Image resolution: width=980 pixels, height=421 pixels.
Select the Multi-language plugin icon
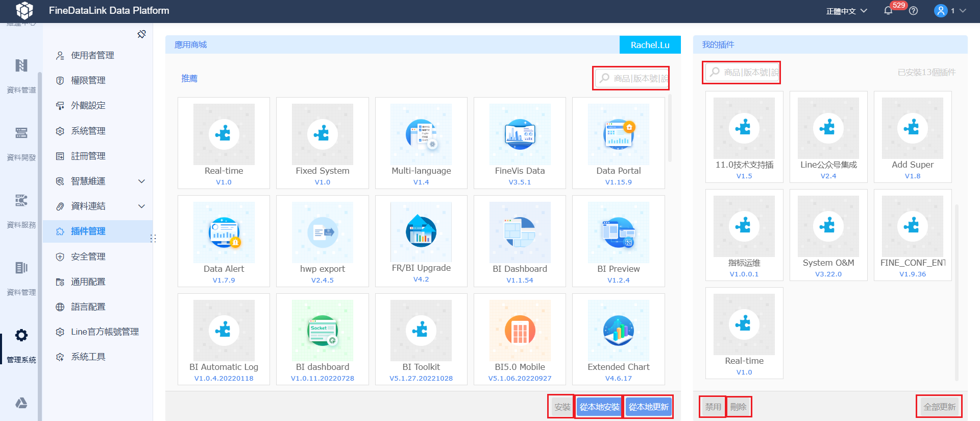(x=421, y=134)
